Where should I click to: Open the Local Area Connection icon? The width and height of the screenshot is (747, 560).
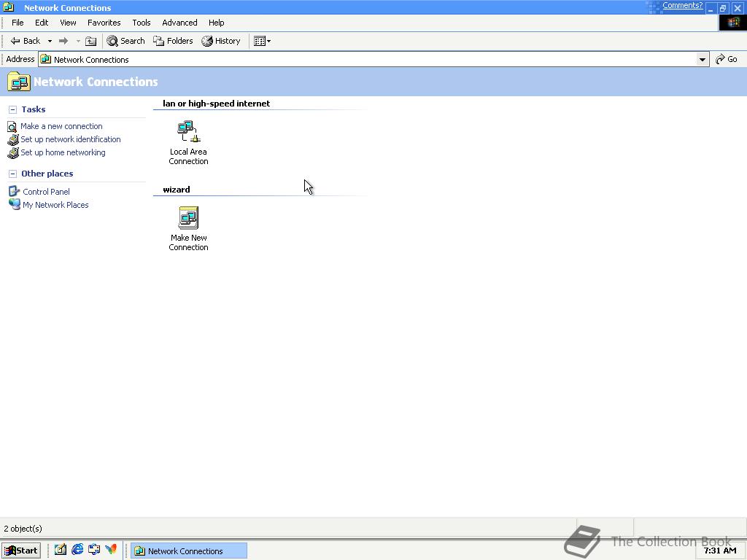(188, 142)
